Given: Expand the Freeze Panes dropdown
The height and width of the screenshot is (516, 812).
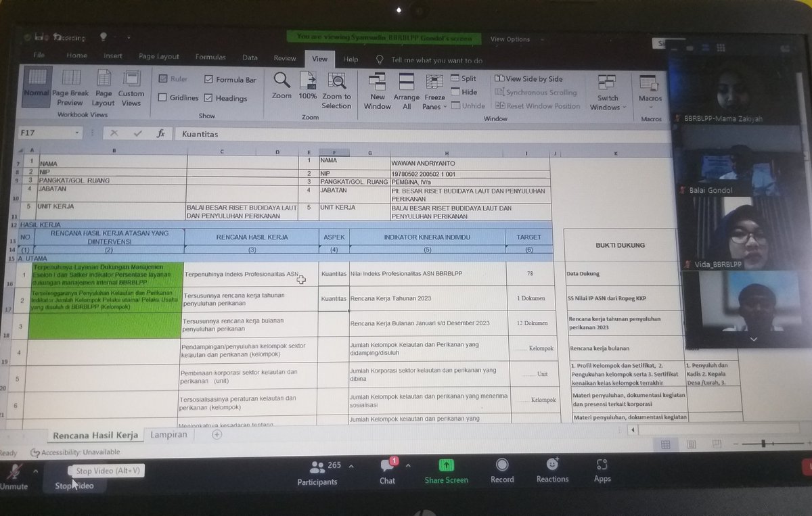Looking at the screenshot, I should 435,92.
